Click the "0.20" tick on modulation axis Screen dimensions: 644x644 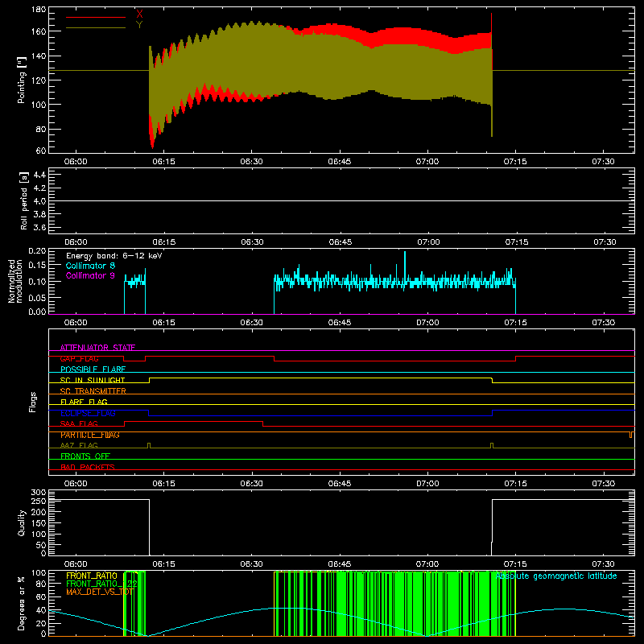pyautogui.click(x=37, y=251)
